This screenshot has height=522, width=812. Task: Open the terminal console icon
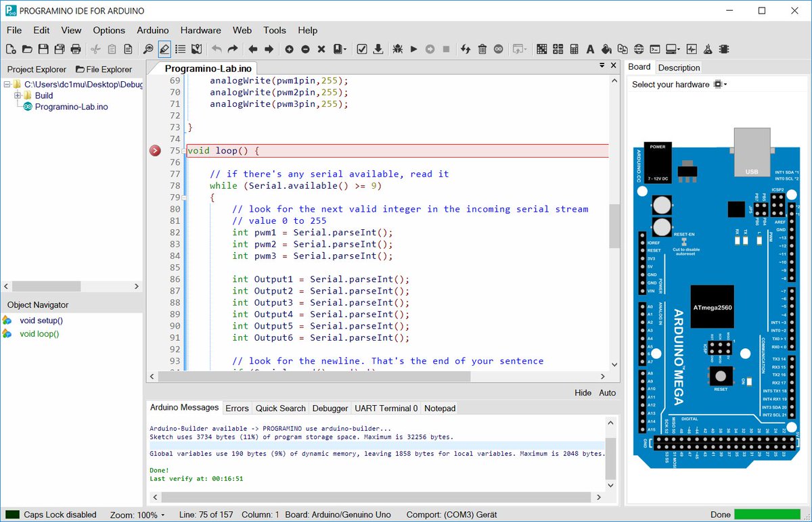pyautogui.click(x=655, y=49)
